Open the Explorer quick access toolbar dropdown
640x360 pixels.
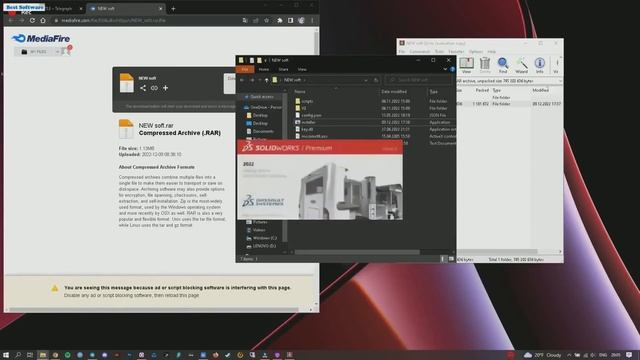pos(266,60)
